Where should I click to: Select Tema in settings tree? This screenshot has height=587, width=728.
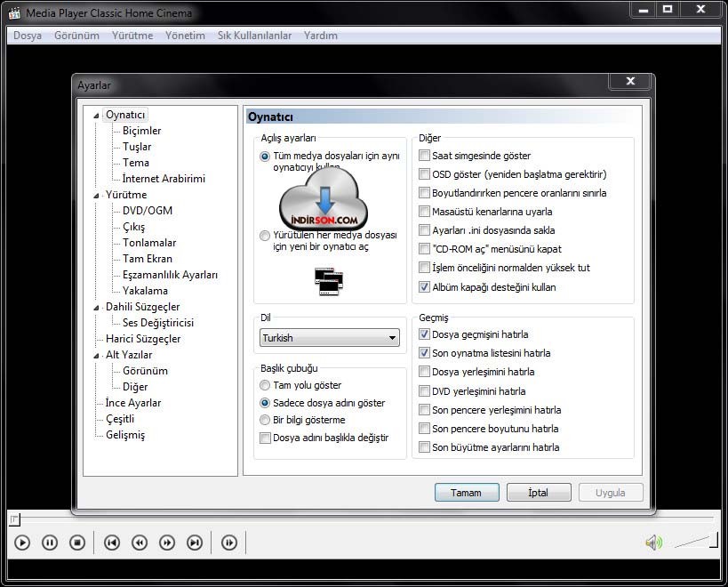point(136,163)
